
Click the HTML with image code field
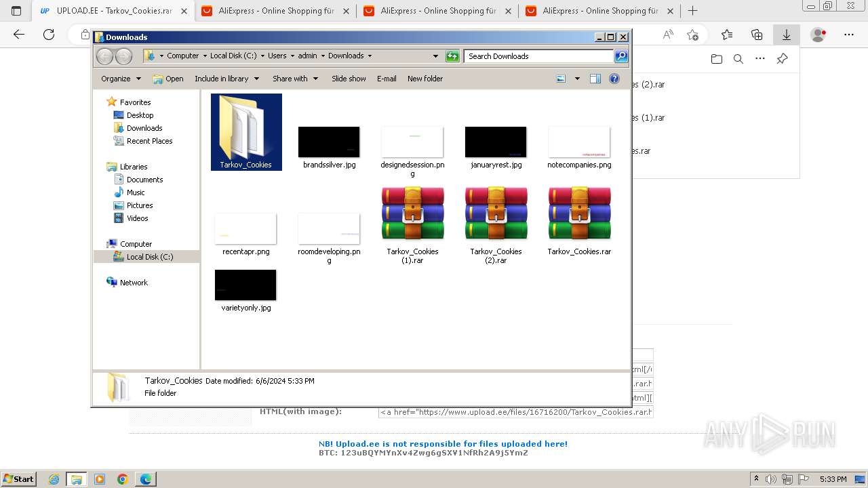(x=515, y=412)
